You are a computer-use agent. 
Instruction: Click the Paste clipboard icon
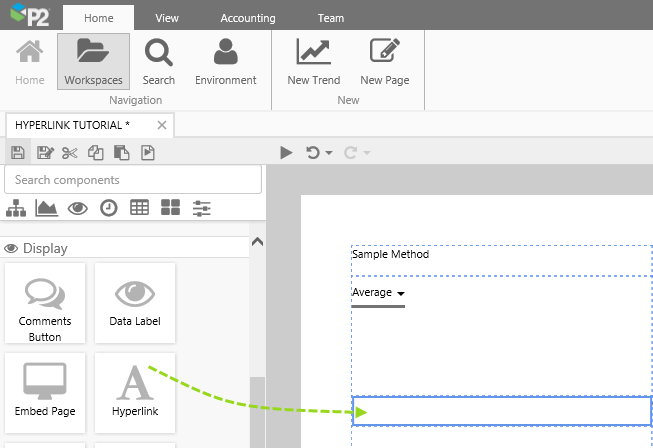click(121, 153)
